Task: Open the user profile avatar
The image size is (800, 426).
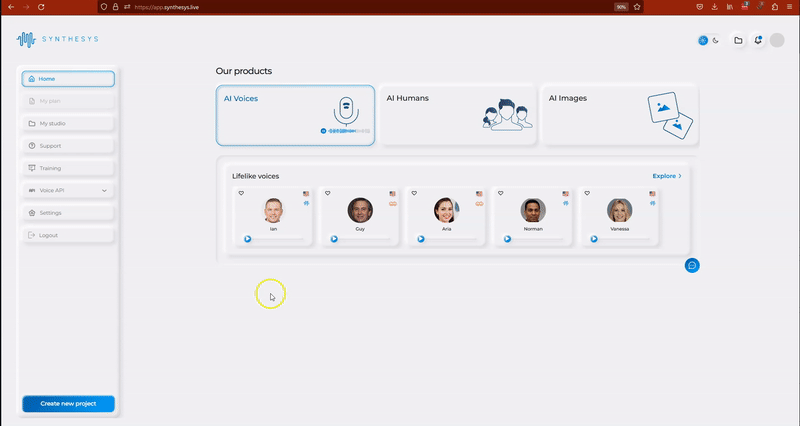Action: pos(777,40)
